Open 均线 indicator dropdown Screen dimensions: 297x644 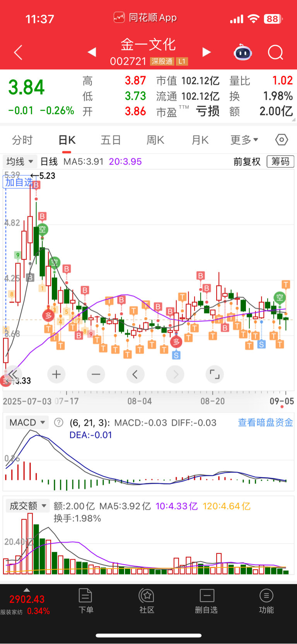click(19, 161)
